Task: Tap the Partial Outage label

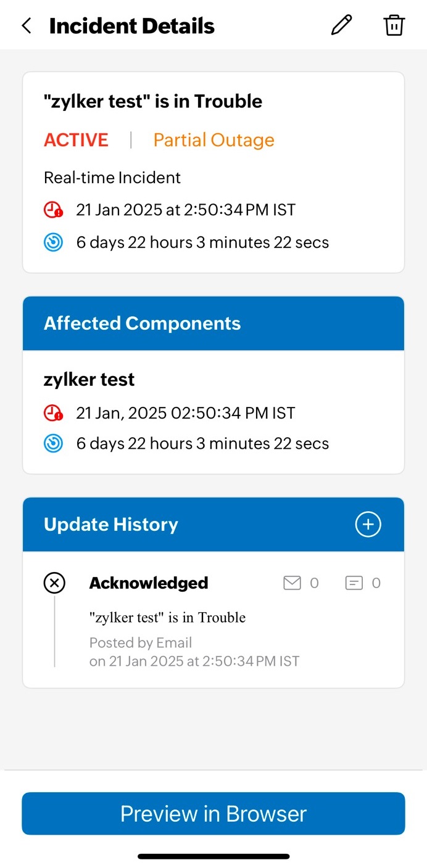Action: click(x=213, y=140)
